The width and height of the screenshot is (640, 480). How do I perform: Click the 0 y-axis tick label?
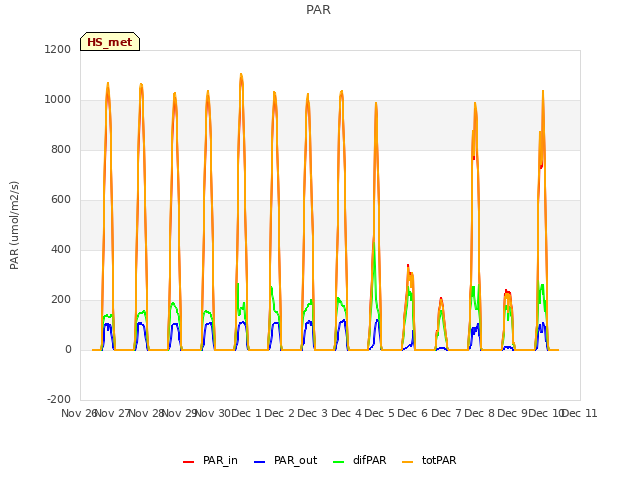pyautogui.click(x=68, y=349)
